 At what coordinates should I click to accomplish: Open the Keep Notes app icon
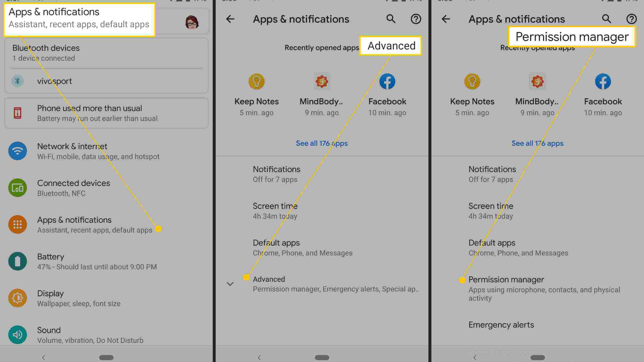pos(256,81)
